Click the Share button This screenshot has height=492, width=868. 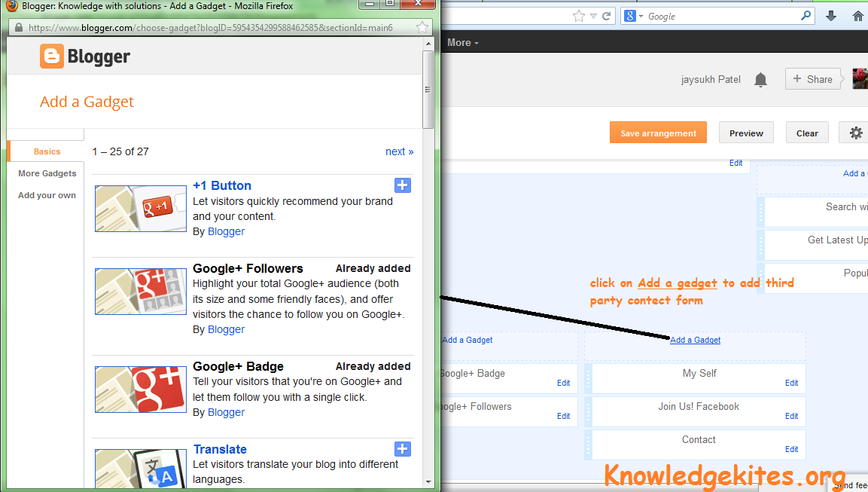(812, 79)
